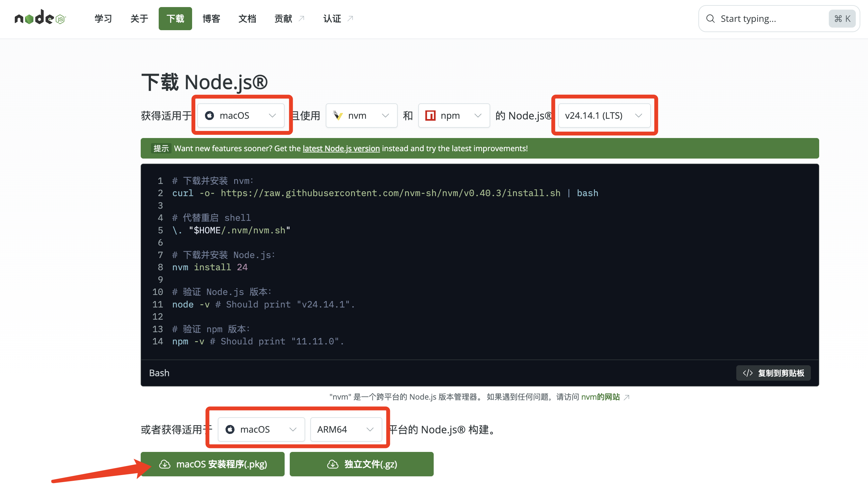Click the nvm package manager icon
Image resolution: width=868 pixels, height=493 pixels.
pos(338,116)
